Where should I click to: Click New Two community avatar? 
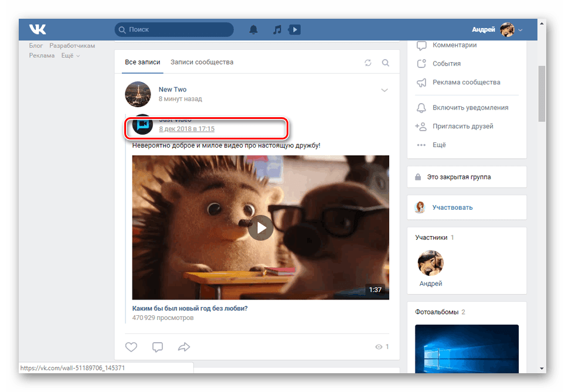tap(138, 94)
